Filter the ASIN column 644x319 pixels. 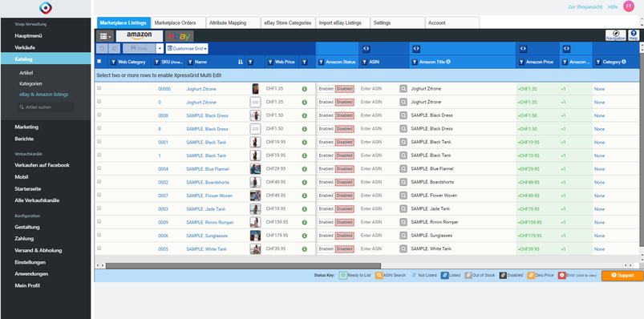pyautogui.click(x=364, y=62)
